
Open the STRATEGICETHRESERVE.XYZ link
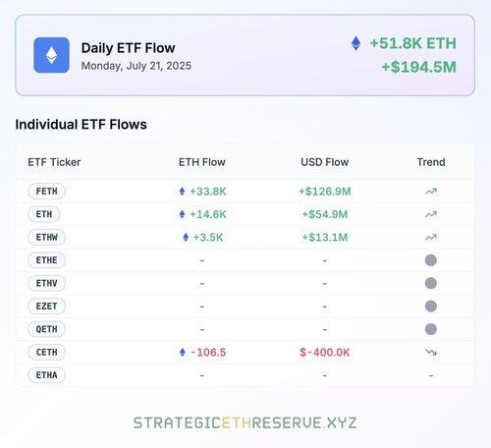pyautogui.click(x=245, y=422)
